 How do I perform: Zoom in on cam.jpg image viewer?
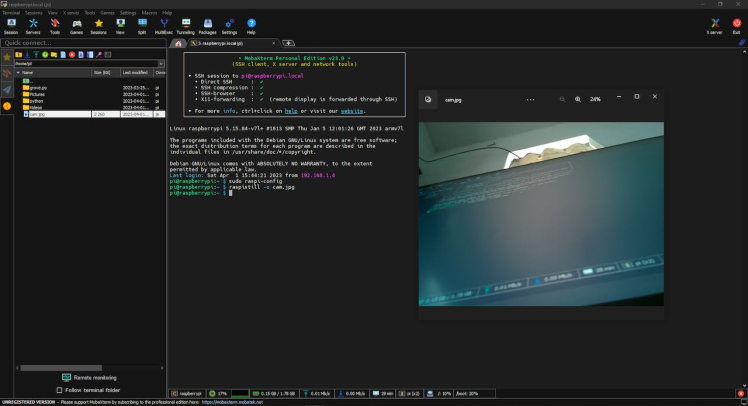578,99
